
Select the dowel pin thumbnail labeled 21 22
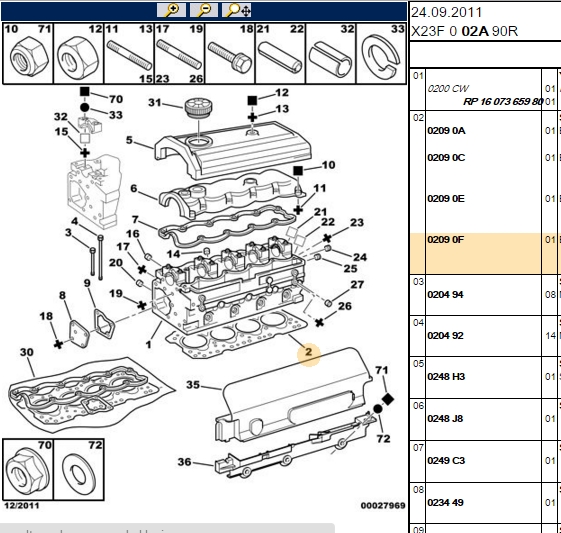[x=280, y=53]
